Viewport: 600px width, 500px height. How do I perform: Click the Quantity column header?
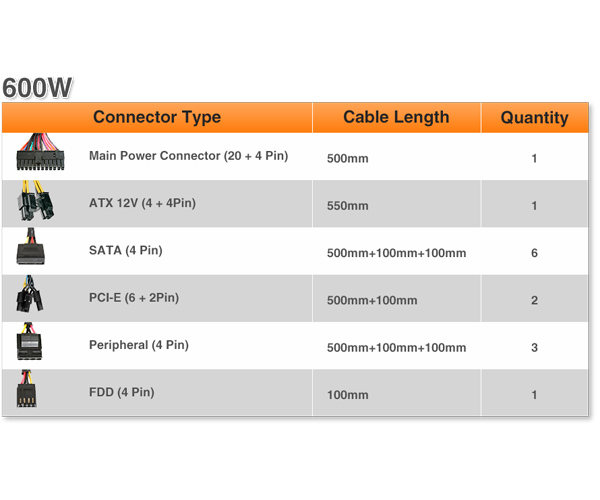(x=534, y=117)
